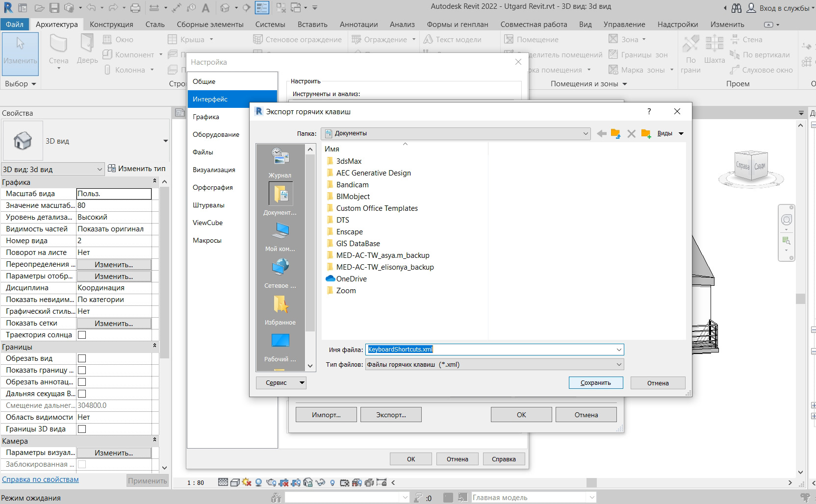Screen dimensions: 816x504
Task: Create a new folder with the folder-plus icon
Action: point(646,133)
